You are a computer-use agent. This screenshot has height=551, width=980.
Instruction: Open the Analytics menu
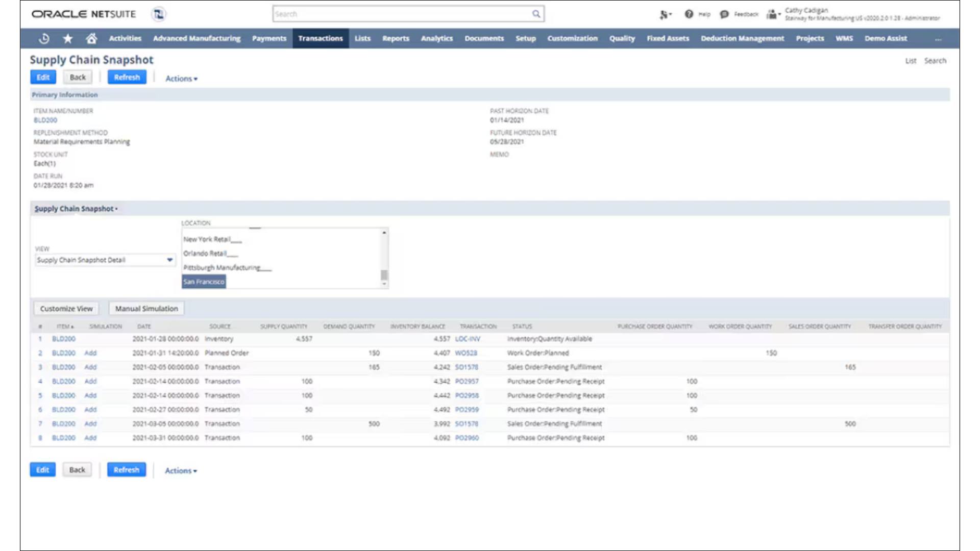pos(436,38)
